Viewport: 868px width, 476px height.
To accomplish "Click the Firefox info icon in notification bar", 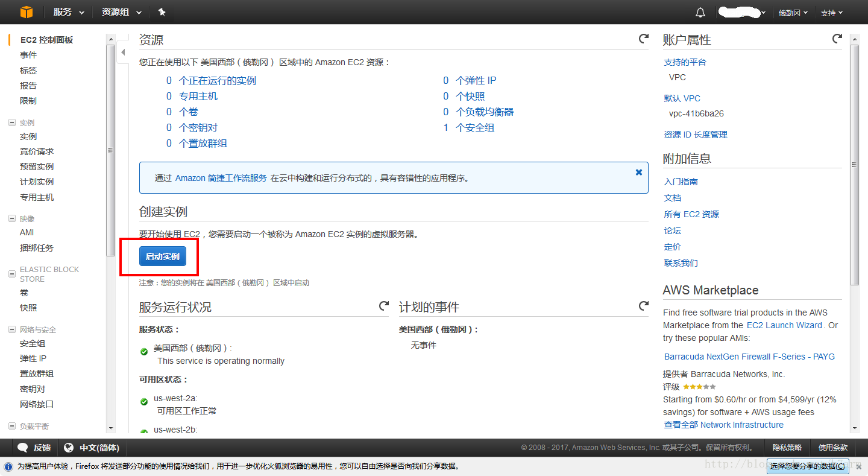I will coord(8,466).
